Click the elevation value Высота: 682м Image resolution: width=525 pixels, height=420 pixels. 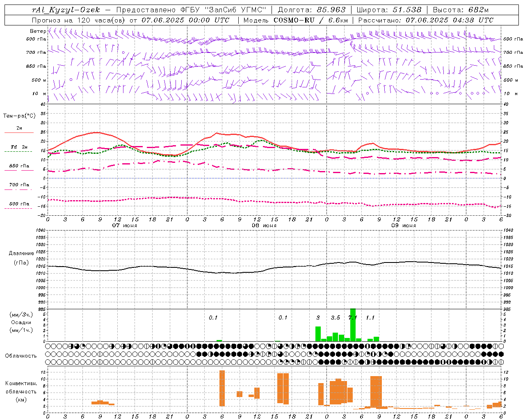tap(461, 10)
